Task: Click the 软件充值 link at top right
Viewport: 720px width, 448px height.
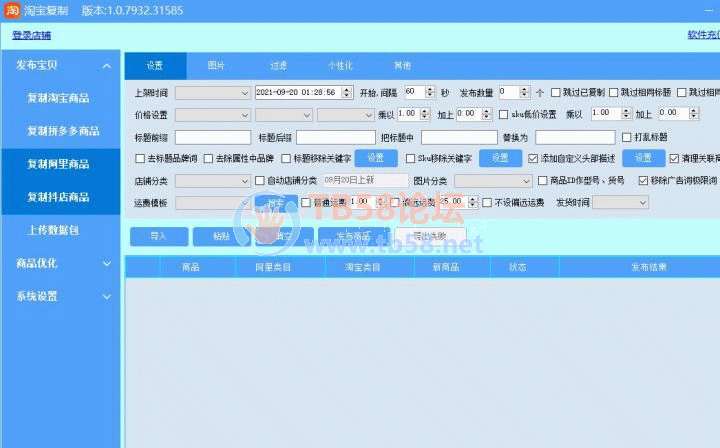Action: point(703,35)
